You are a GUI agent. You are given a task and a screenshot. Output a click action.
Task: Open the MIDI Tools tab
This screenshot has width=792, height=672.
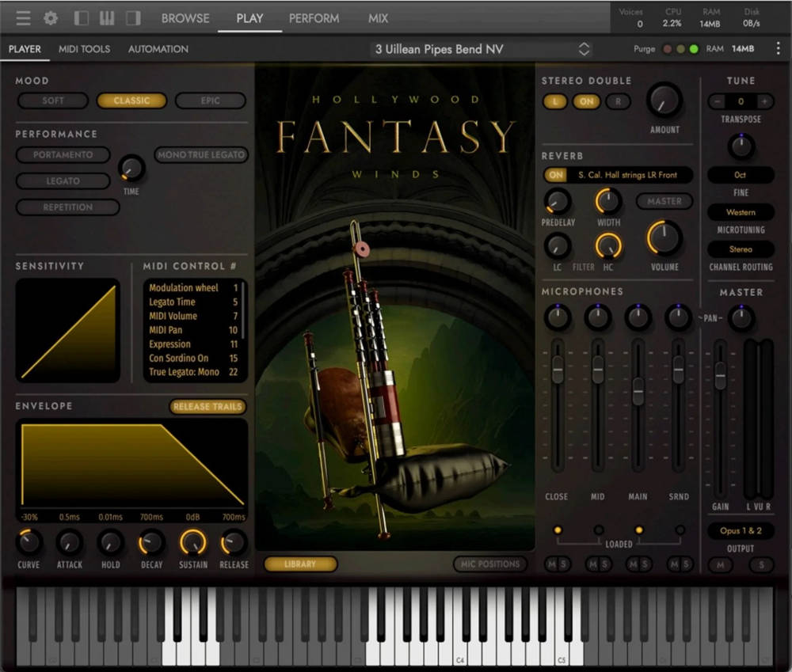(84, 48)
